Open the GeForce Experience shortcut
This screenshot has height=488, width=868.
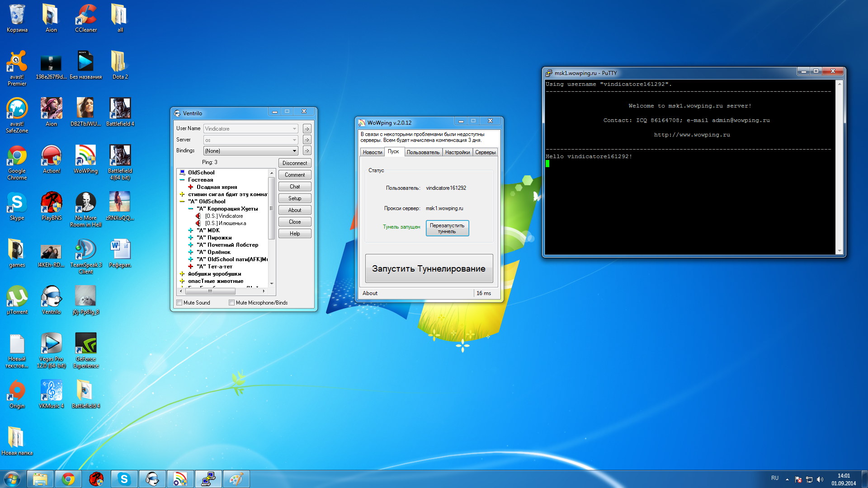(x=85, y=344)
